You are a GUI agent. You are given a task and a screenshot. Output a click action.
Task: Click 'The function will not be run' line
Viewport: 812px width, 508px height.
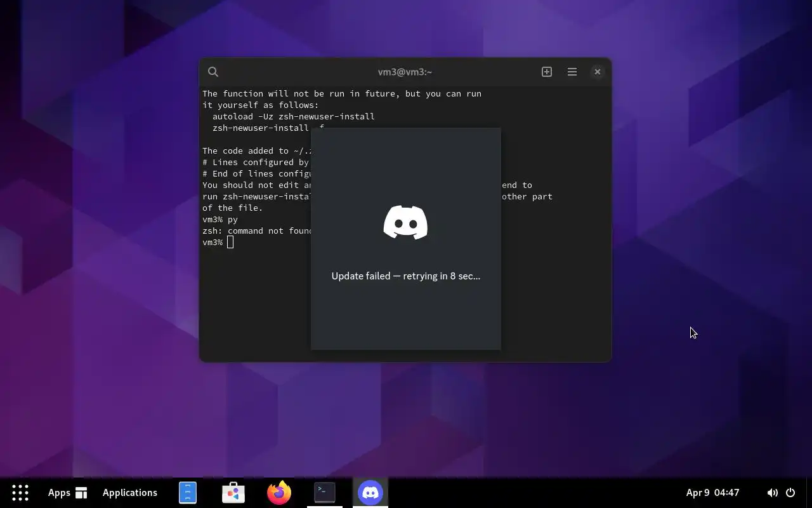pos(342,93)
